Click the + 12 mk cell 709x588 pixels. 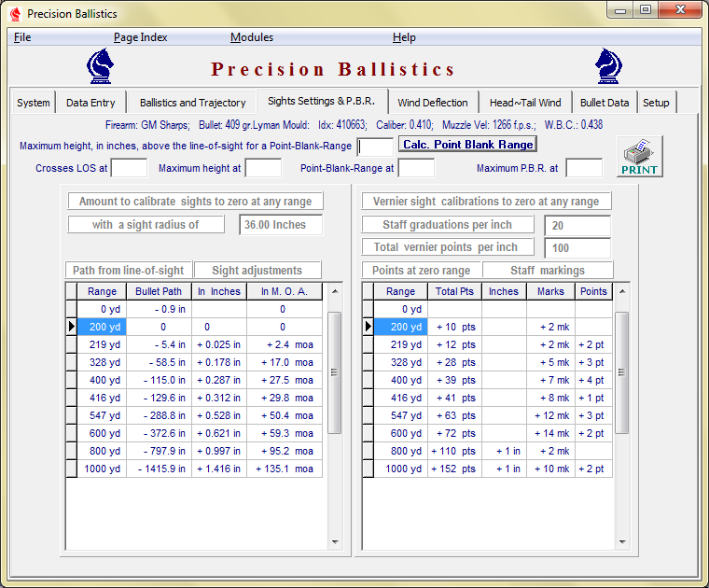click(550, 415)
